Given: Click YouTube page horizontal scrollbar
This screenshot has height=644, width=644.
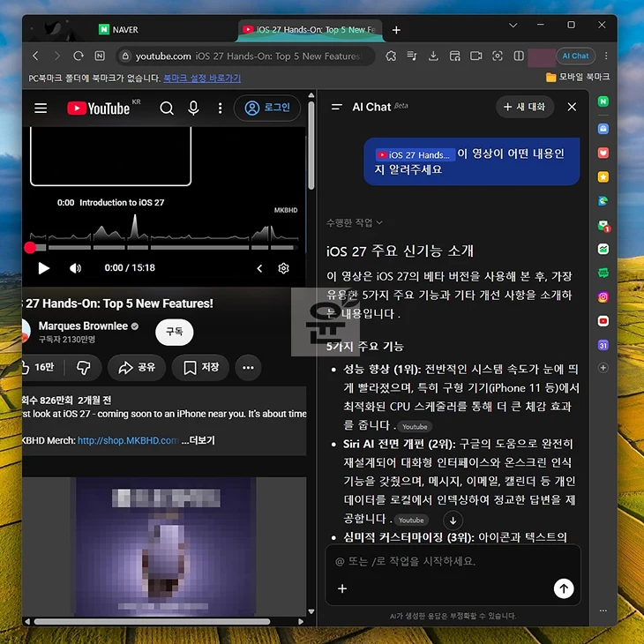Looking at the screenshot, I should (x=152, y=622).
